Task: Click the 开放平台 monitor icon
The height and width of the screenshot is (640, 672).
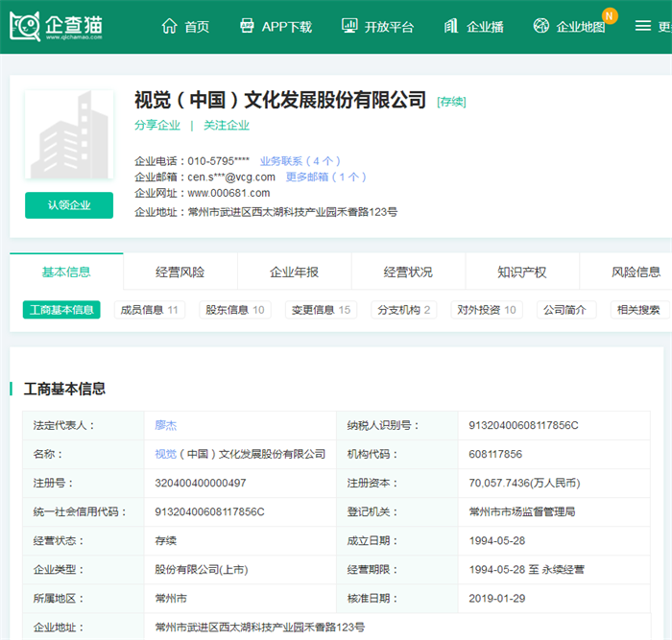Action: pos(349,26)
